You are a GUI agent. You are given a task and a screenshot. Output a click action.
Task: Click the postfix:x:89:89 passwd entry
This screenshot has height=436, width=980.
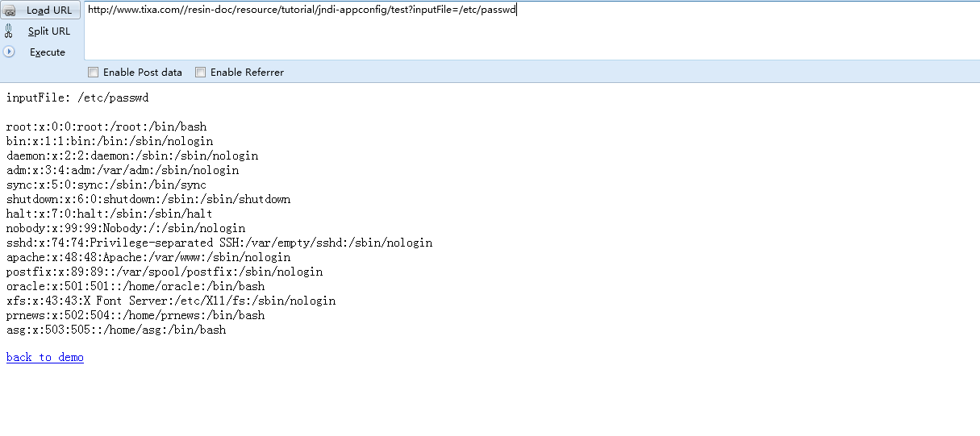tap(165, 272)
